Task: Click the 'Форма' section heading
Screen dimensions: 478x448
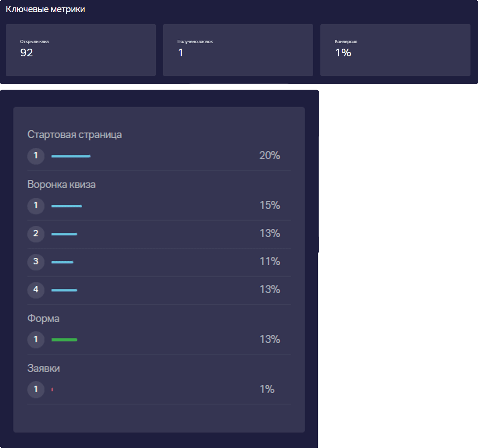Action: coord(43,319)
